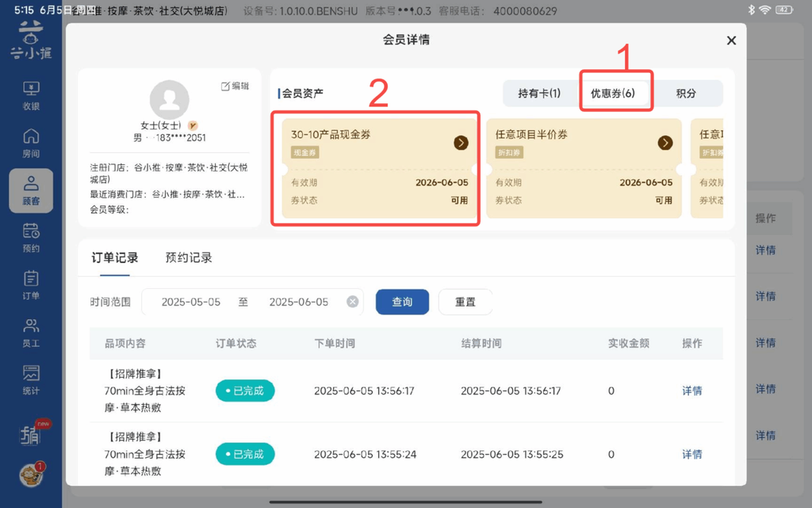
Task: Click the end date field 2025-06-05
Action: pos(299,302)
